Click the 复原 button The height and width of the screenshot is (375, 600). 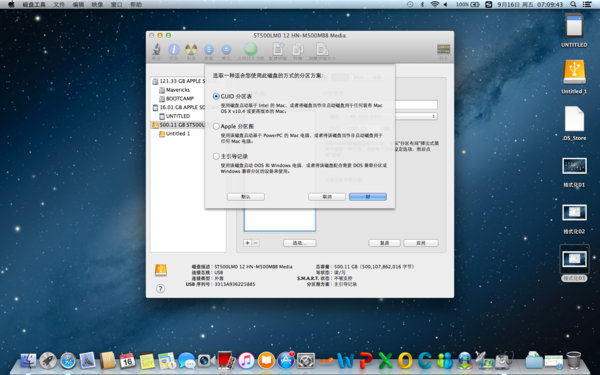385,243
